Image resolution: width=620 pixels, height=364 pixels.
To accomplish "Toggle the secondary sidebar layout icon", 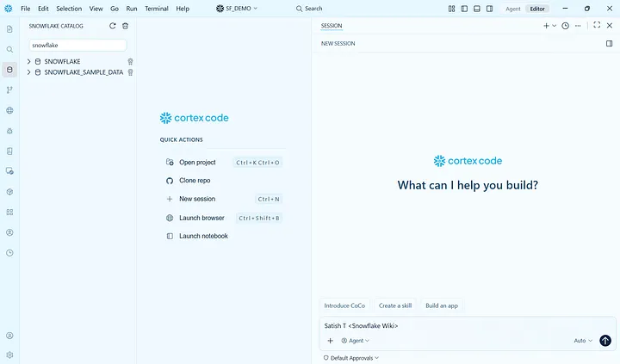I will click(489, 9).
